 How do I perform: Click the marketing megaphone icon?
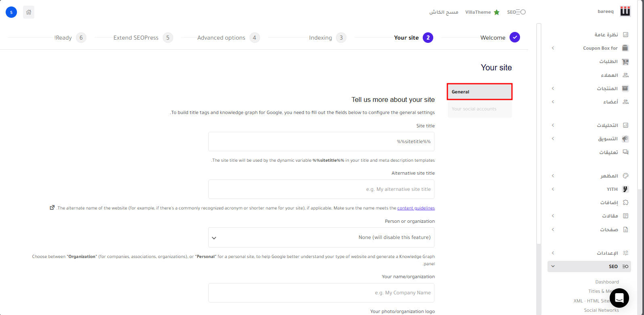pos(625,139)
